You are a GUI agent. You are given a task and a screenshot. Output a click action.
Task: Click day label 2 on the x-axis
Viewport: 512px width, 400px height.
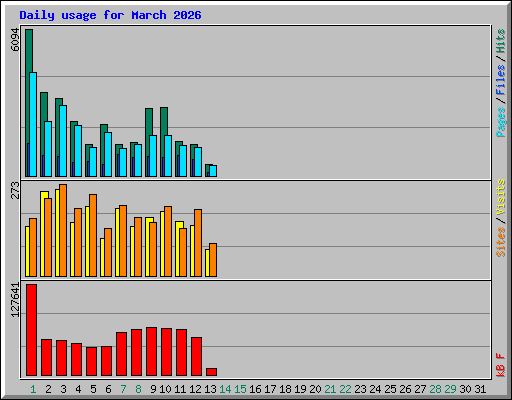coord(48,389)
